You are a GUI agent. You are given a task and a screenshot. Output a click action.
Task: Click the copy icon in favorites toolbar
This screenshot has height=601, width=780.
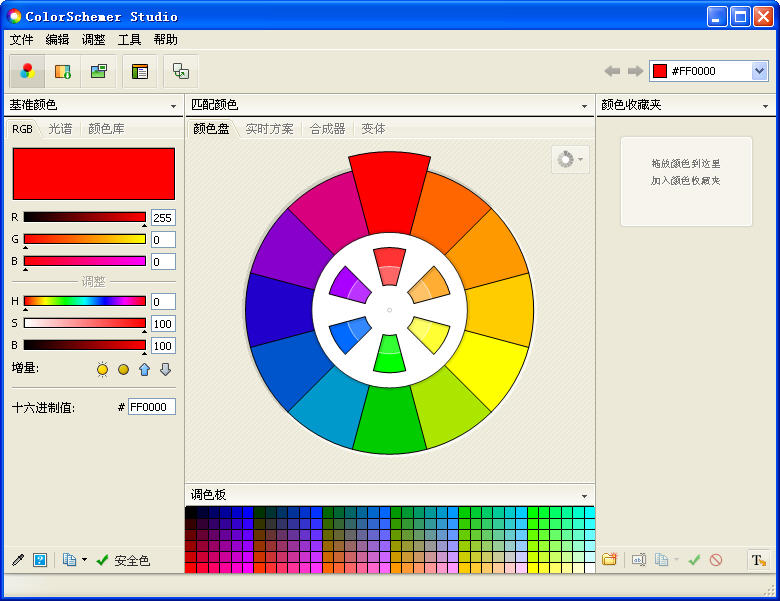click(x=661, y=560)
